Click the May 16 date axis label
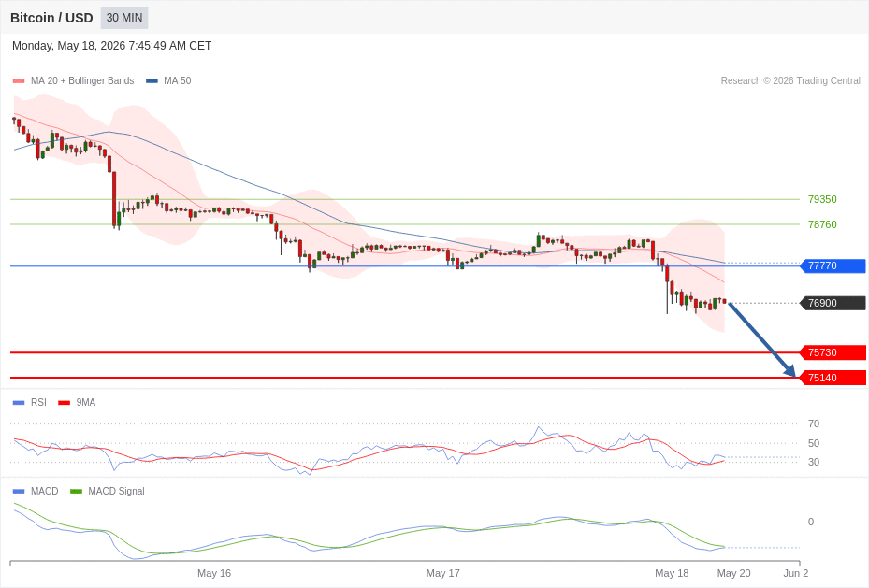 pyautogui.click(x=214, y=573)
